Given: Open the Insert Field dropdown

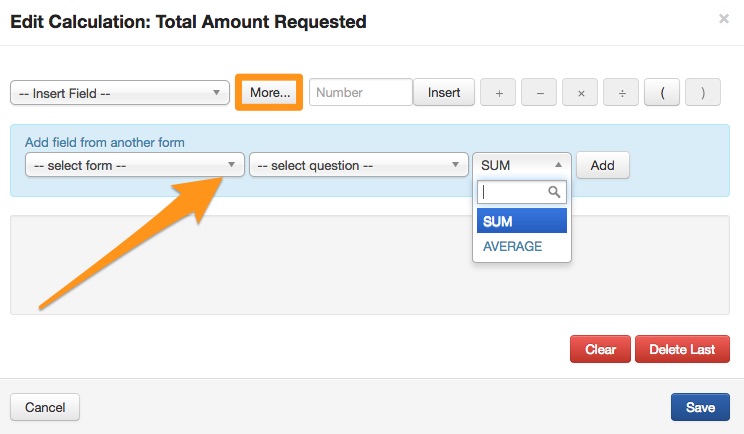Looking at the screenshot, I should pos(120,93).
